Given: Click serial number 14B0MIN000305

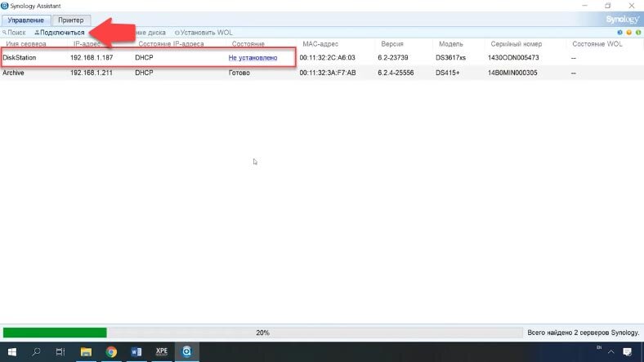Looking at the screenshot, I should [x=512, y=73].
